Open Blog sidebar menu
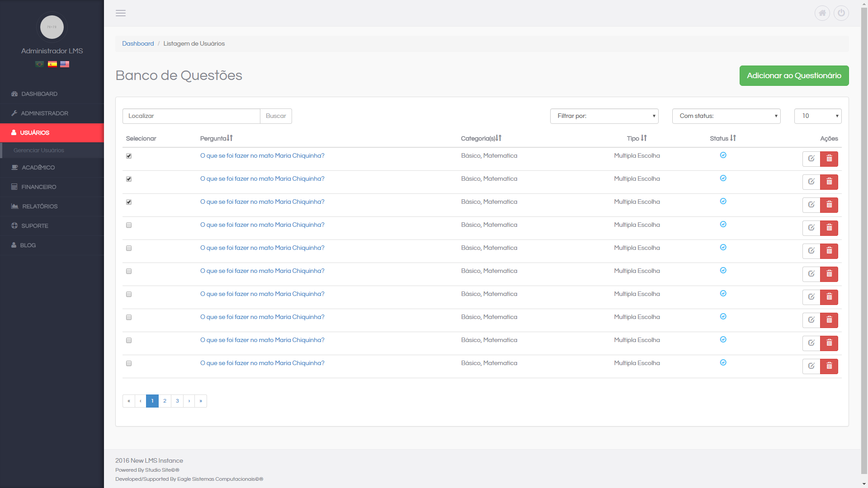This screenshot has width=868, height=488. coord(52,245)
